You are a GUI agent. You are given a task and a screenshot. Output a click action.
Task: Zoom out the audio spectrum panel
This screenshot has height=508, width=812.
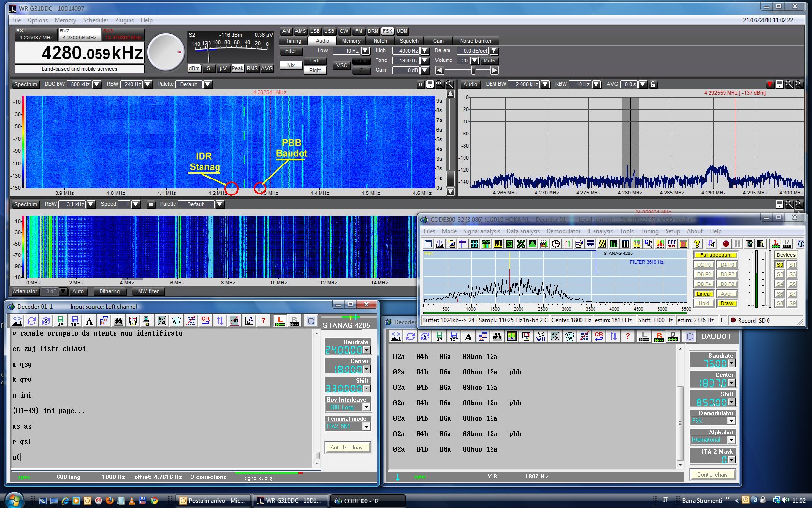799,84
